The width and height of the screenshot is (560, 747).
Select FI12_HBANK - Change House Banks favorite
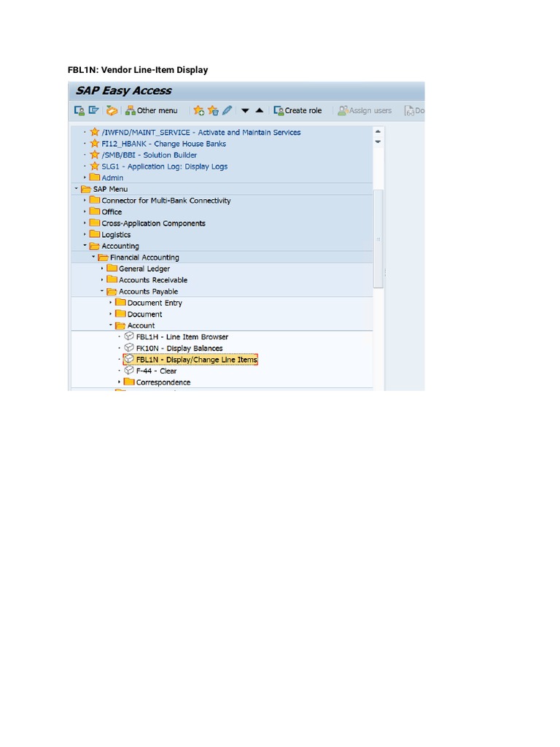point(164,144)
